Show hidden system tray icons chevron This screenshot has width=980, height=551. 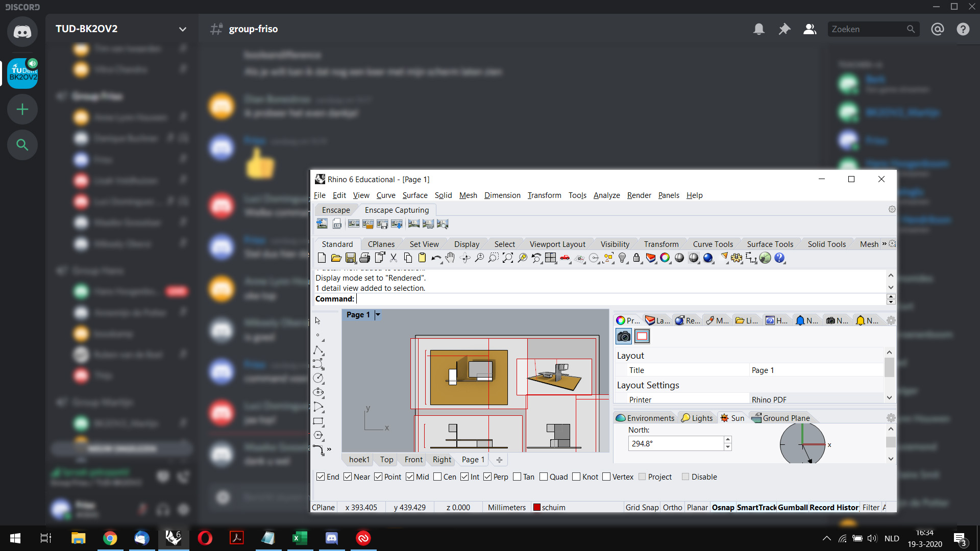click(x=826, y=538)
